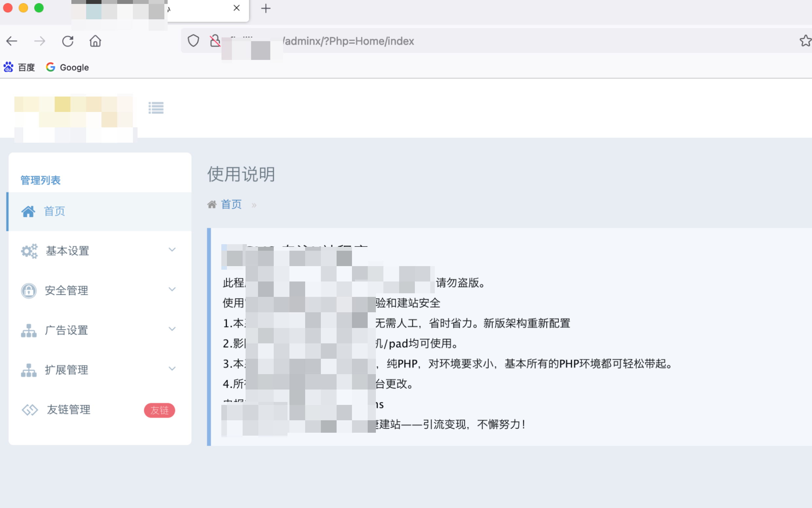Image resolution: width=812 pixels, height=508 pixels.
Task: Toggle the sidebar menu list icon
Action: (156, 108)
